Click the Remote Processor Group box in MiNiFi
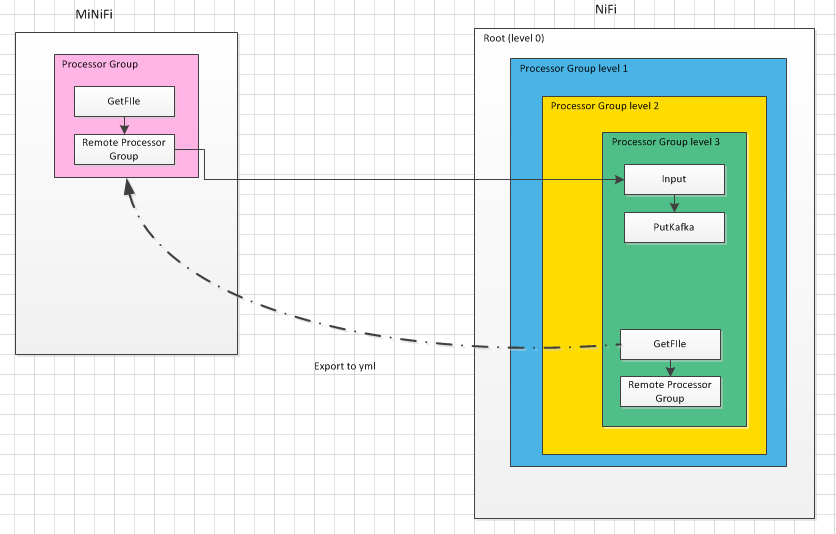 point(124,149)
